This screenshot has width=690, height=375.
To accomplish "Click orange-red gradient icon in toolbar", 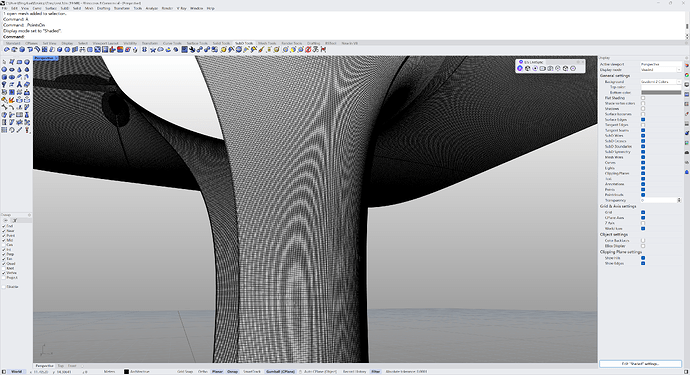I will 120,50.
